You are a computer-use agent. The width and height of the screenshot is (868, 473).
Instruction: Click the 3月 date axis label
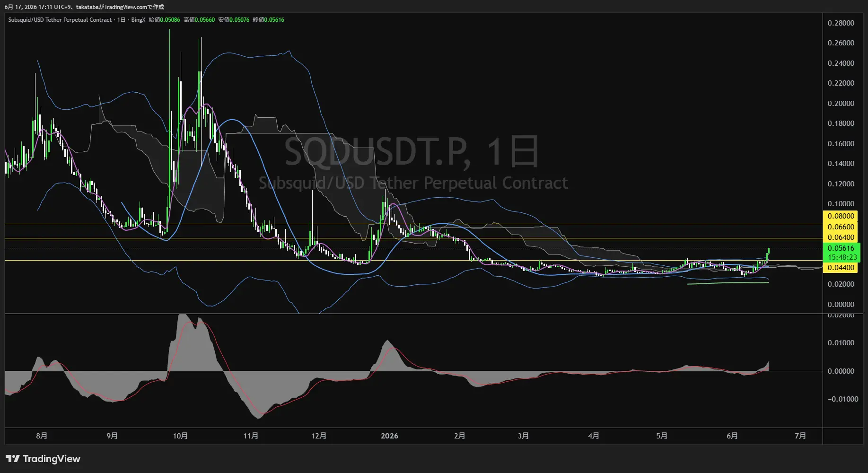pyautogui.click(x=523, y=436)
